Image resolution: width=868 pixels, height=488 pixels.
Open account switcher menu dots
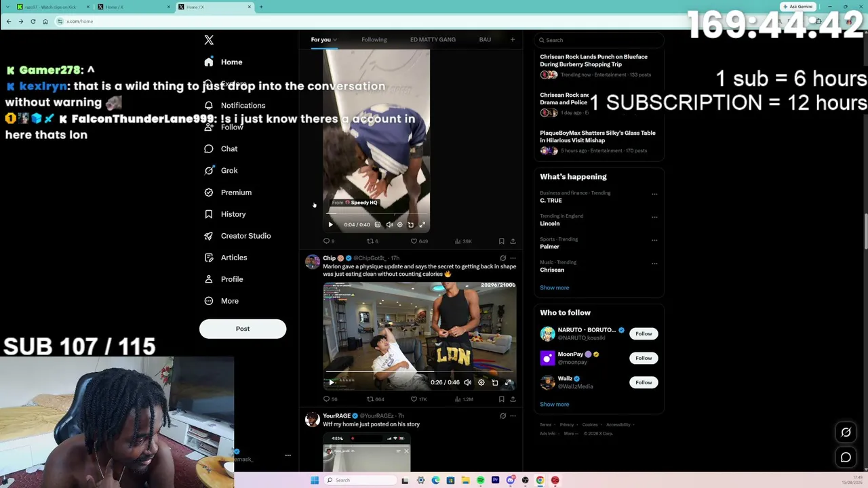pos(288,455)
